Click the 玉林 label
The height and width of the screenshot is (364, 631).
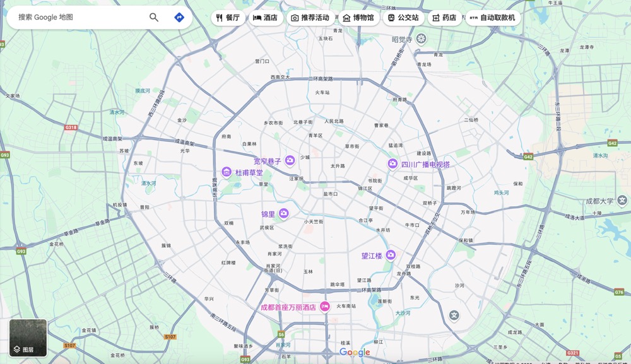pyautogui.click(x=308, y=272)
